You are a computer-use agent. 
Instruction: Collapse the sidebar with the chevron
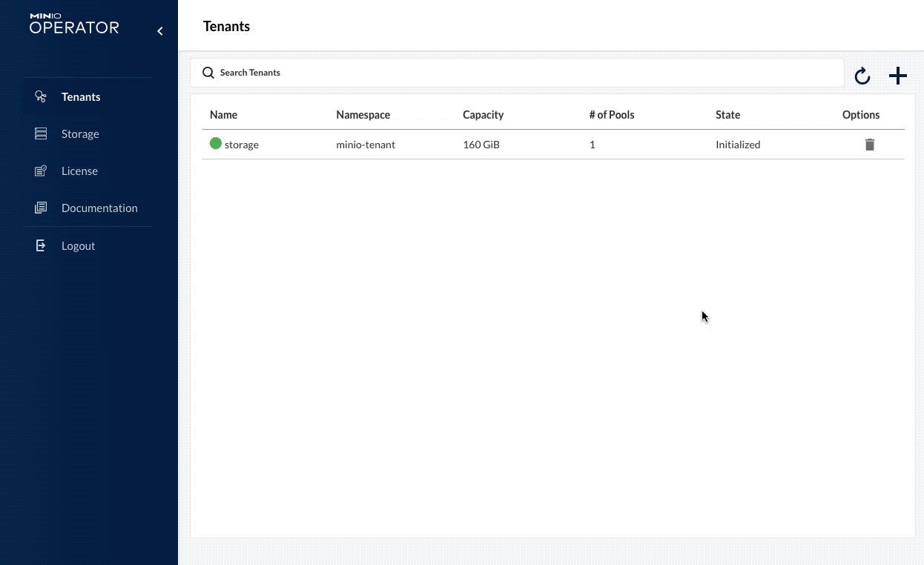coord(159,30)
